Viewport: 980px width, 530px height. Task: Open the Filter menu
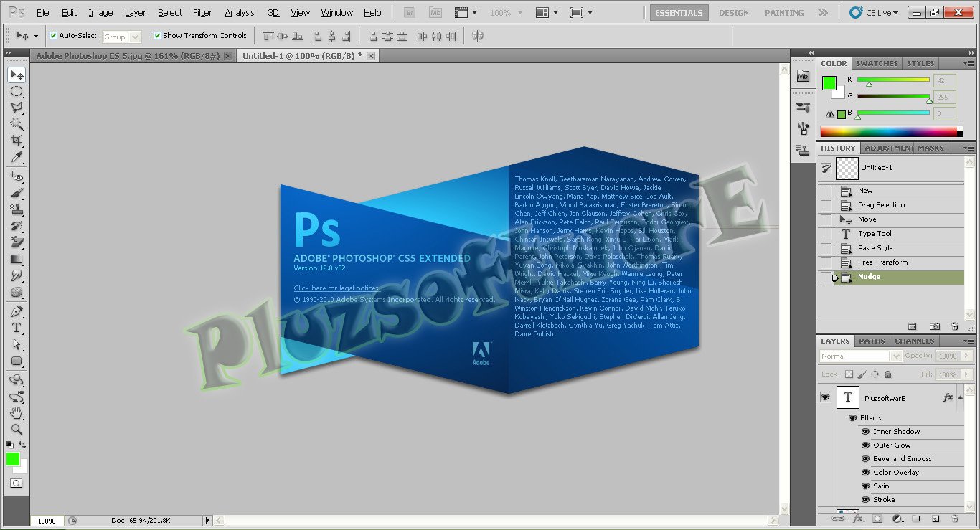click(202, 12)
